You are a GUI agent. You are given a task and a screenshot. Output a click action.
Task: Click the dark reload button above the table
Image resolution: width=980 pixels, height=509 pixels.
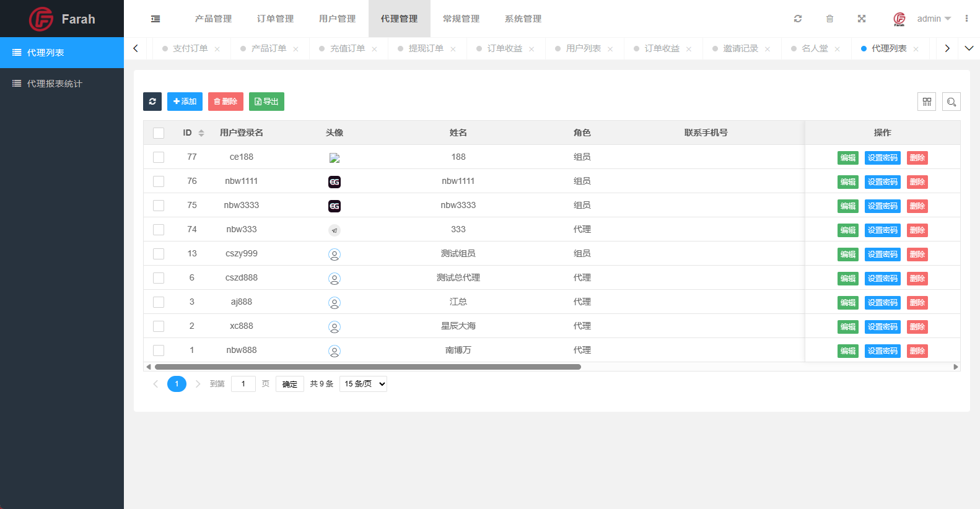coord(152,102)
